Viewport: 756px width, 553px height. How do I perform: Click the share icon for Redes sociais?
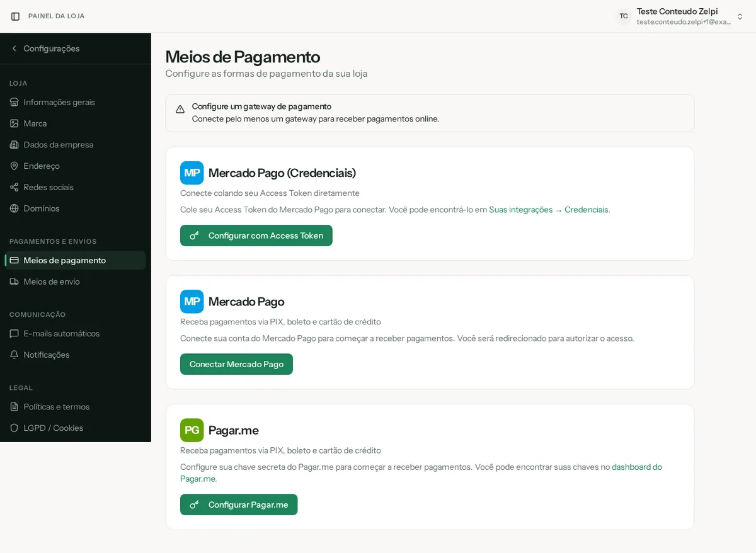pyautogui.click(x=14, y=187)
